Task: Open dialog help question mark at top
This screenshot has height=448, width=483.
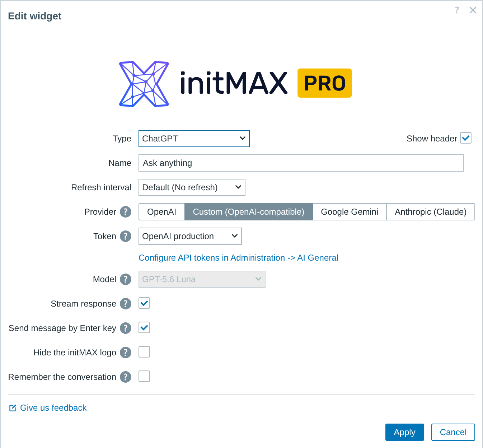Action: click(457, 10)
